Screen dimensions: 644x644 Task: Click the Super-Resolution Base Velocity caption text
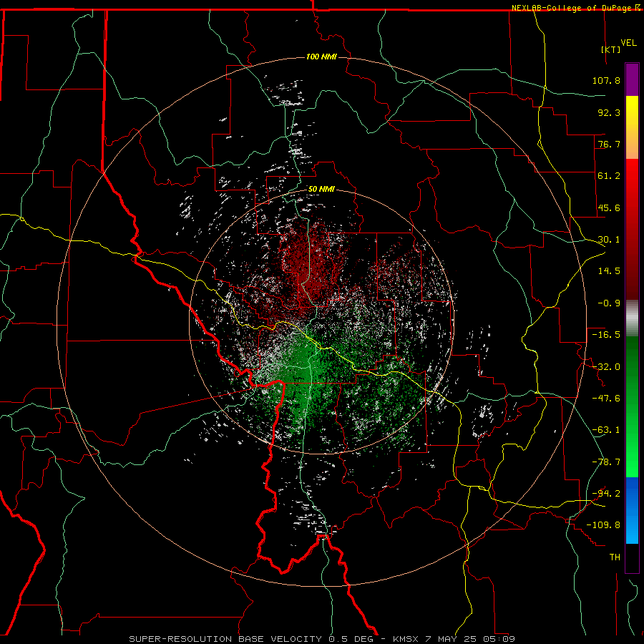tap(322, 639)
